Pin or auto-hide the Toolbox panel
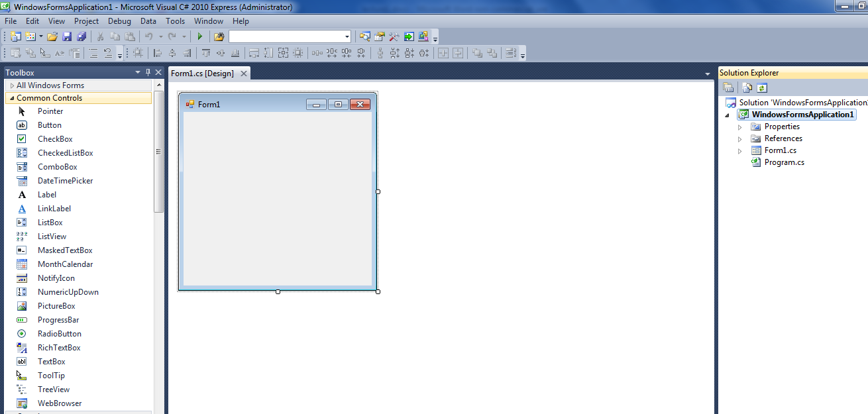The height and width of the screenshot is (414, 868). [148, 72]
